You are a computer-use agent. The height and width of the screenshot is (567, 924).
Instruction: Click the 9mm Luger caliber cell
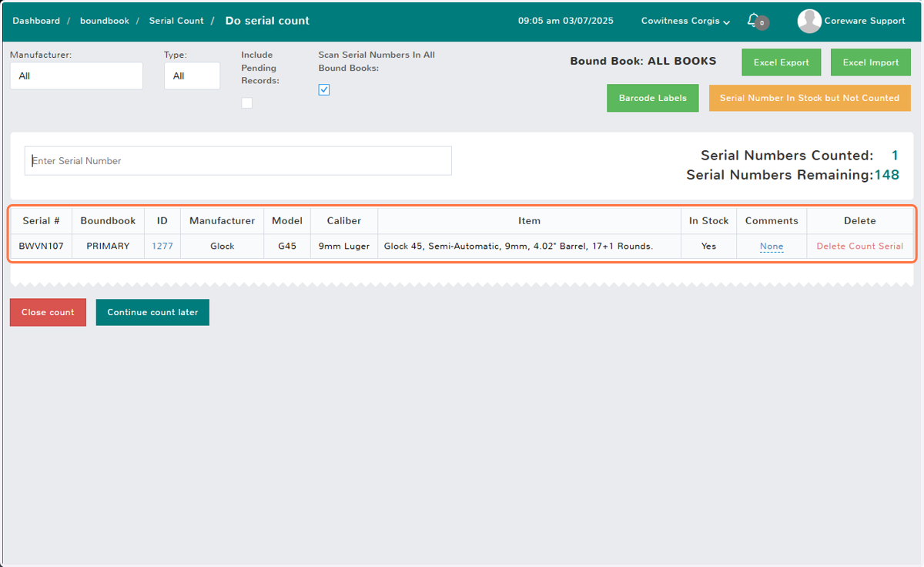[344, 247]
